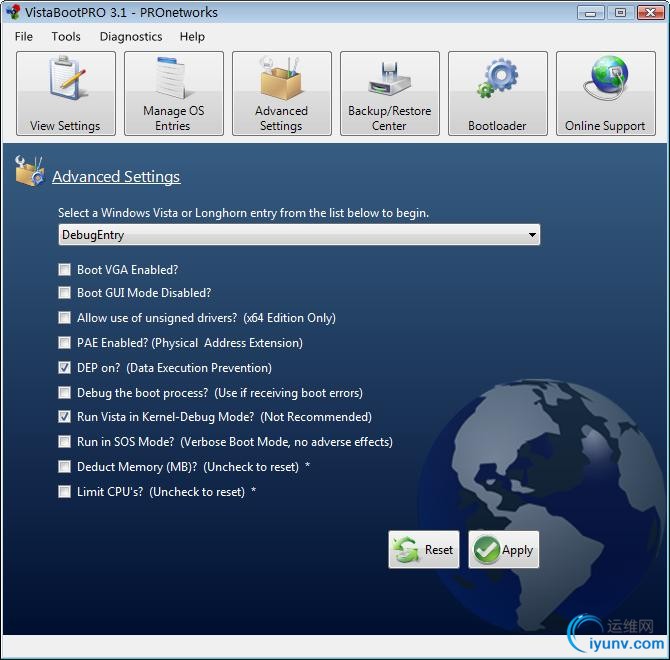Image resolution: width=670 pixels, height=660 pixels.
Task: Open the Diagnostics menu
Action: pyautogui.click(x=131, y=37)
